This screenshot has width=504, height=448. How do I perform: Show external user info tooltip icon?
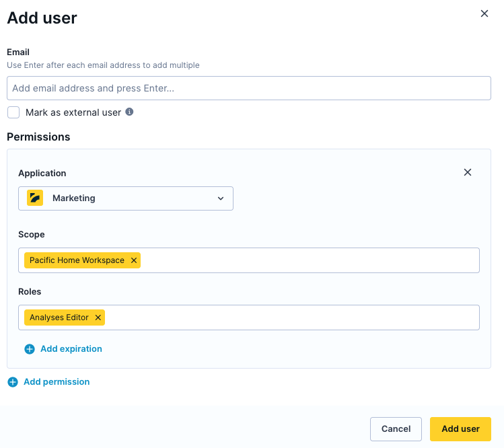[x=129, y=112]
